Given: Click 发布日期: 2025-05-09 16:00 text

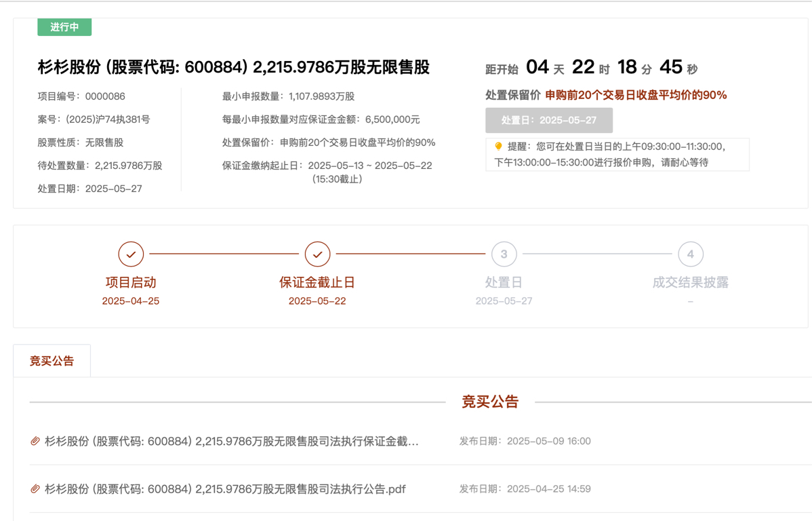Looking at the screenshot, I should tap(525, 441).
